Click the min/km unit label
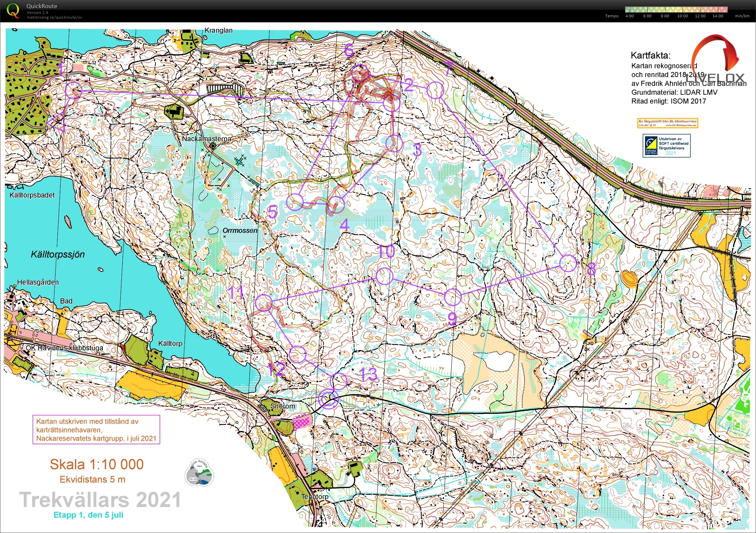756x533 pixels. 742,16
